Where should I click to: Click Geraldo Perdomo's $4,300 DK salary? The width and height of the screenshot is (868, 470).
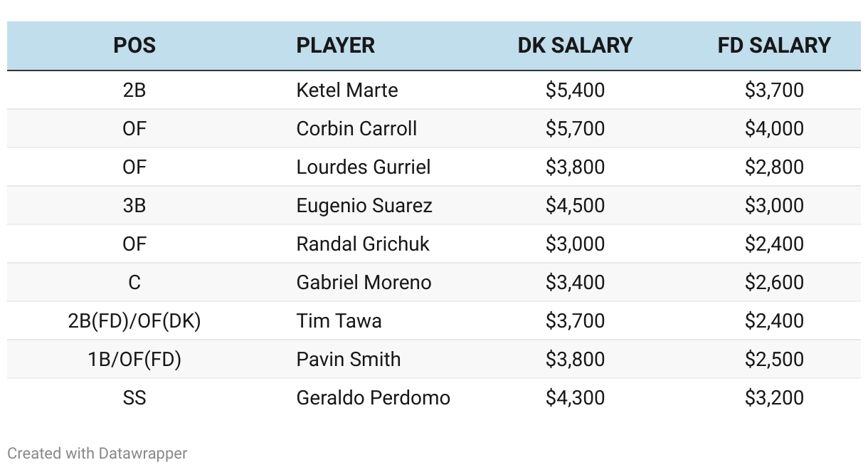(575, 398)
